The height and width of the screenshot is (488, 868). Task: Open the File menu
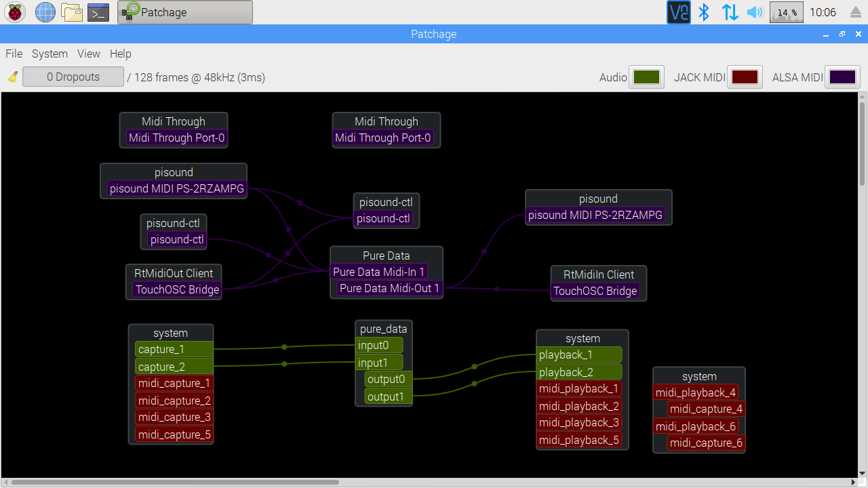coord(14,54)
